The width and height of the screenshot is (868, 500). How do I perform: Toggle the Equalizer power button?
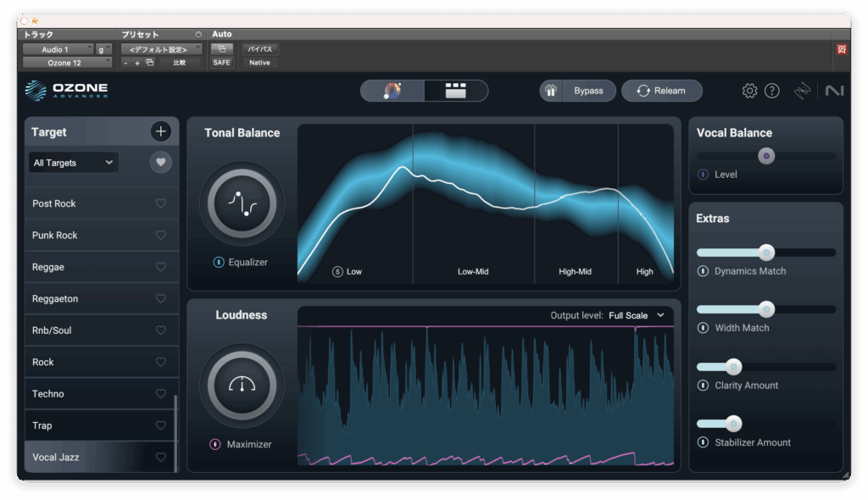click(219, 263)
